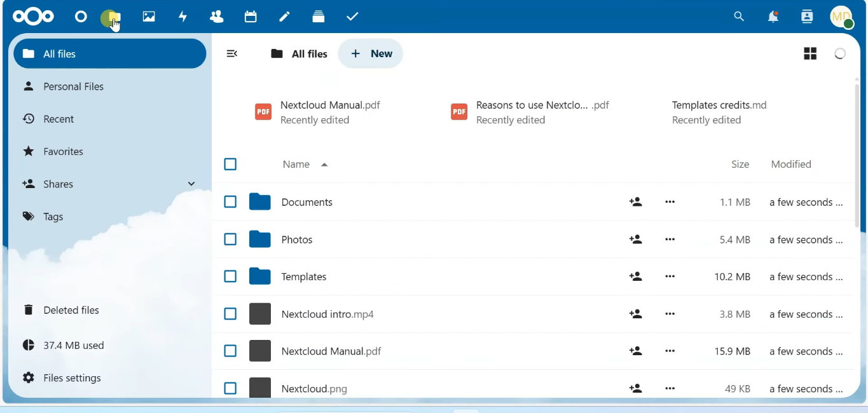
Task: Open Deleted files in the sidebar
Action: point(110,311)
